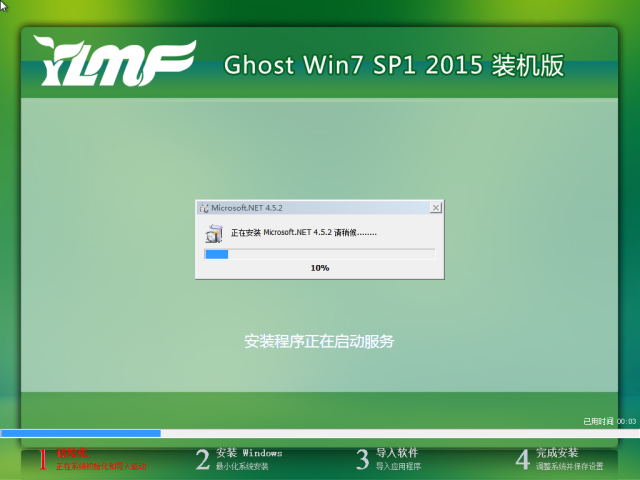Click the '正在安装 Microsoft.NET 4.5.2 请稍候' message
The image size is (640, 480).
click(304, 233)
